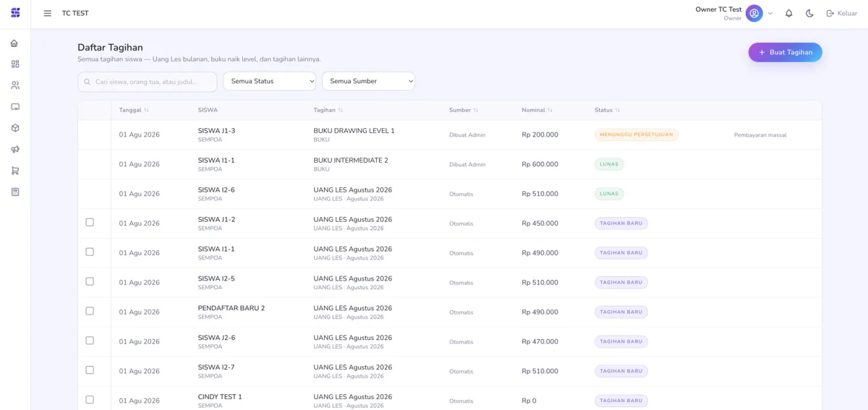868x410 pixels.
Task: Open the Semua Sumber dropdown
Action: pyautogui.click(x=368, y=81)
